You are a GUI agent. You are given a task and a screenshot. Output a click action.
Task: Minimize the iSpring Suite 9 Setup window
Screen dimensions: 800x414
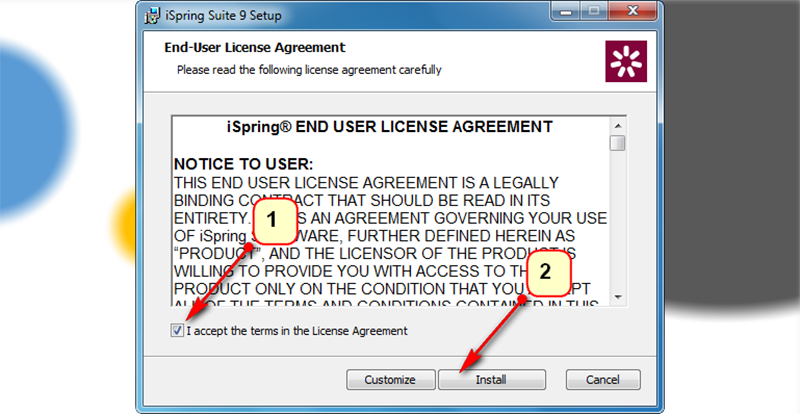coord(566,10)
